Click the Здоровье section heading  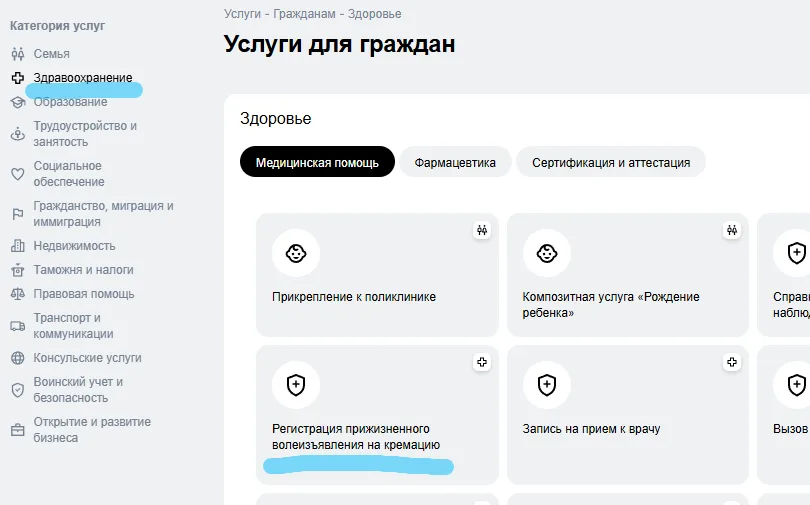[275, 119]
